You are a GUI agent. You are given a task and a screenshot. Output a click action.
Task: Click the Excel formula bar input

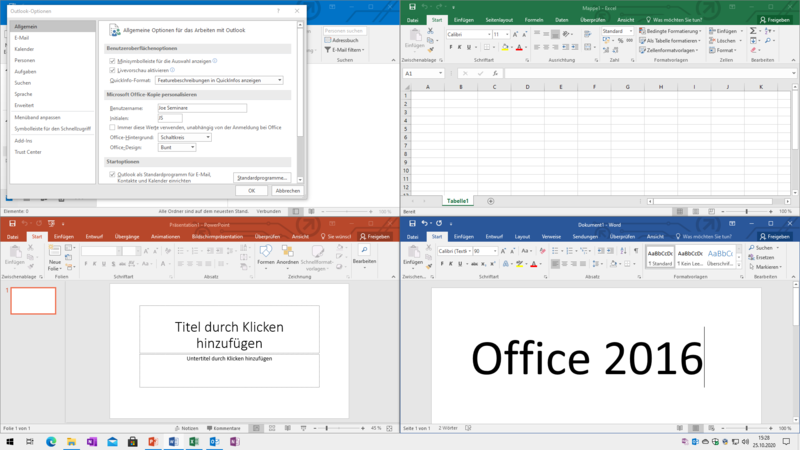[648, 73]
